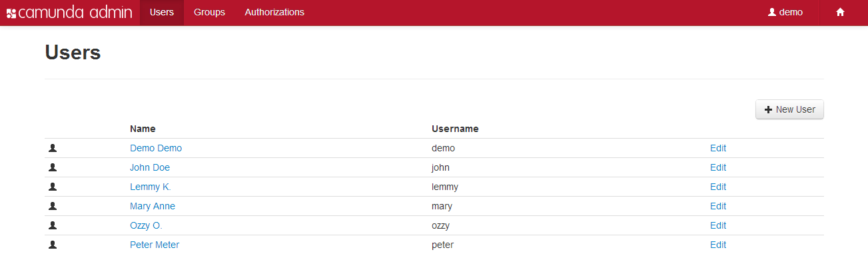Open the demo account menu
868x278 pixels.
[785, 12]
